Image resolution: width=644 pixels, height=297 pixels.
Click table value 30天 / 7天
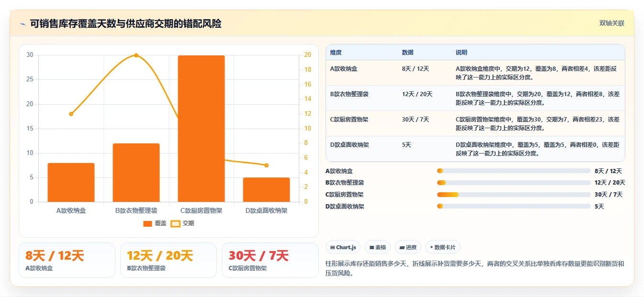pyautogui.click(x=415, y=120)
